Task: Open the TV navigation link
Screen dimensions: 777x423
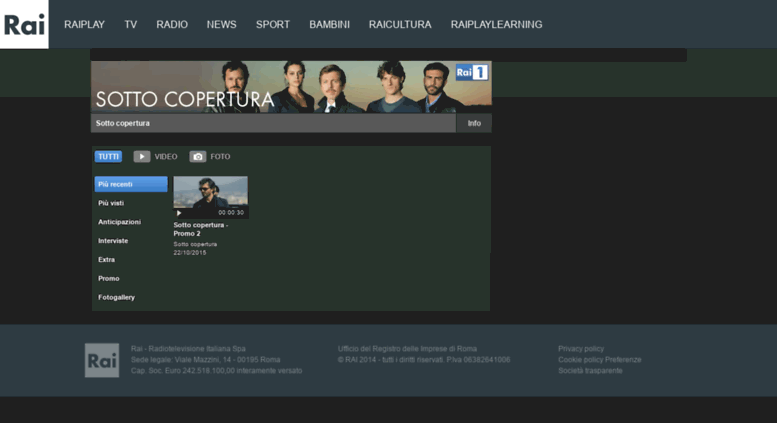Action: click(x=131, y=25)
